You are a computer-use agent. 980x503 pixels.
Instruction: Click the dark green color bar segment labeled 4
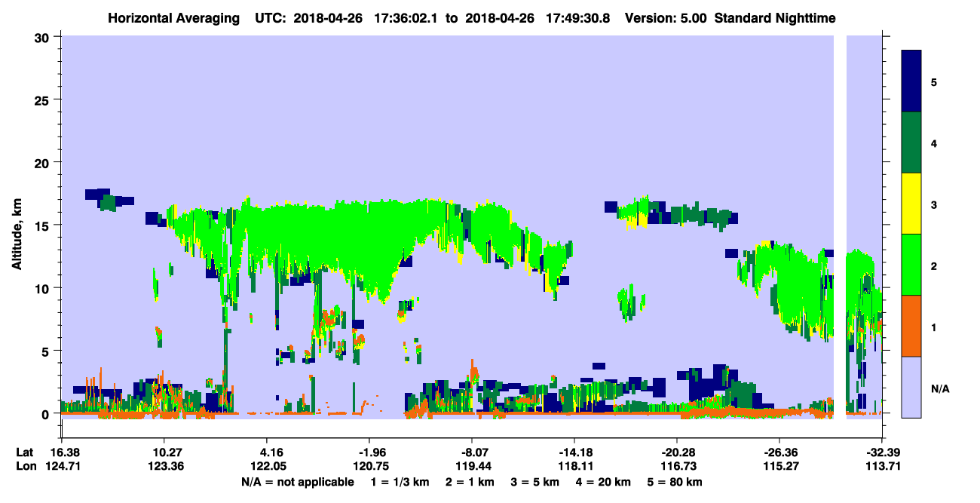[x=911, y=143]
